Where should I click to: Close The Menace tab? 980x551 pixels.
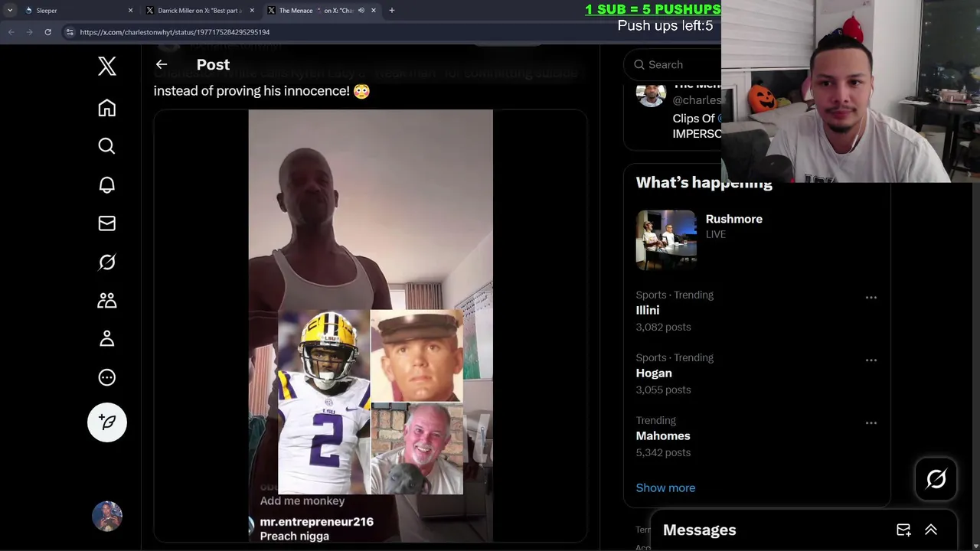point(374,11)
